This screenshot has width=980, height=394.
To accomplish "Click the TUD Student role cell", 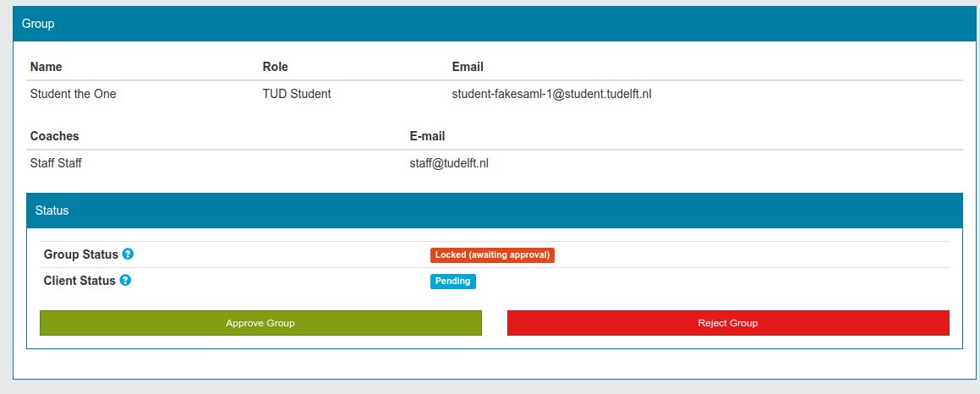I will (x=297, y=94).
